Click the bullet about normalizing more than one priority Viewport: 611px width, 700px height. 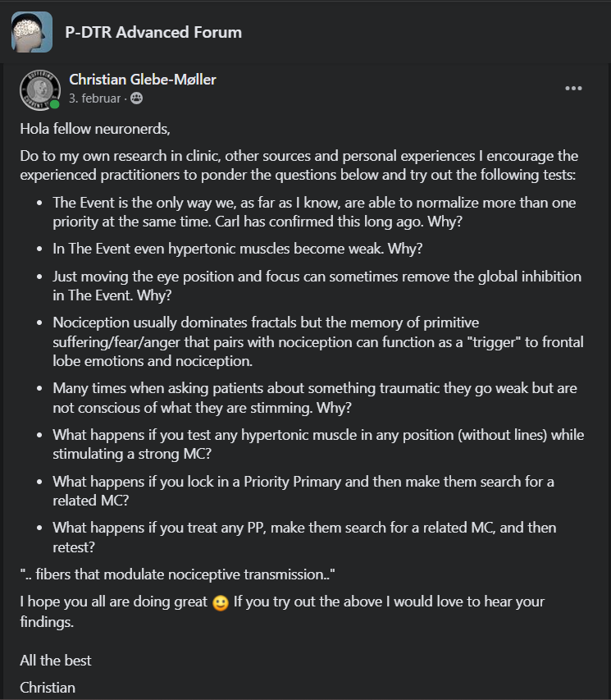click(314, 211)
